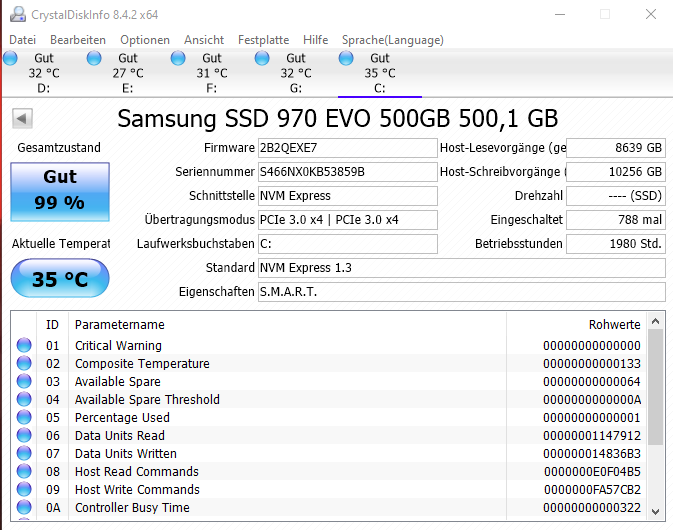Click the Percentage Used status orb
Viewport: 673px width, 530px height.
pyautogui.click(x=24, y=417)
